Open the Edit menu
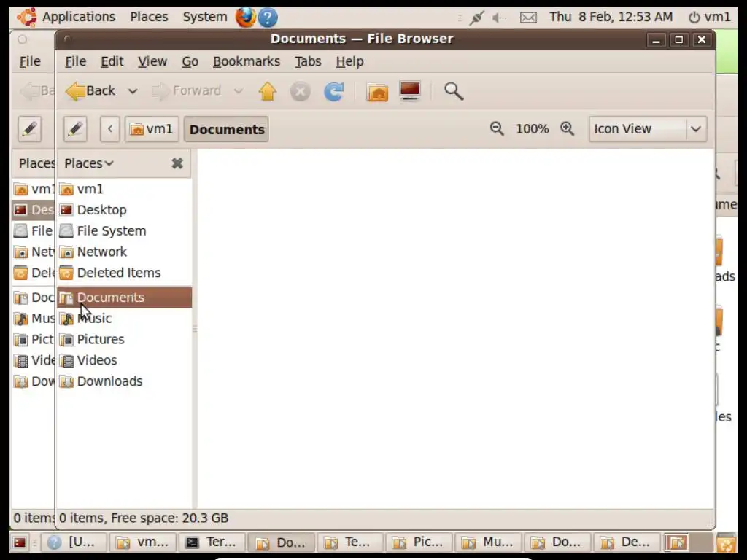Viewport: 747px width, 560px height. coord(112,61)
